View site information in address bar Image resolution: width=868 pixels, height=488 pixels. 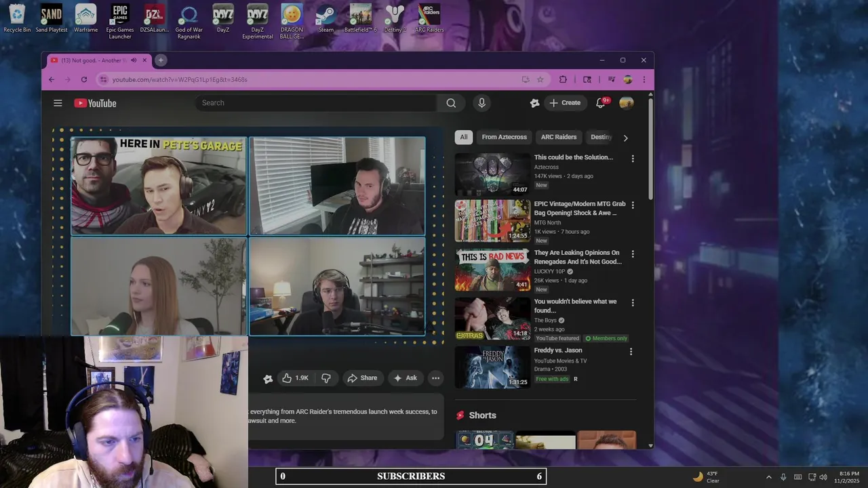pyautogui.click(x=103, y=79)
